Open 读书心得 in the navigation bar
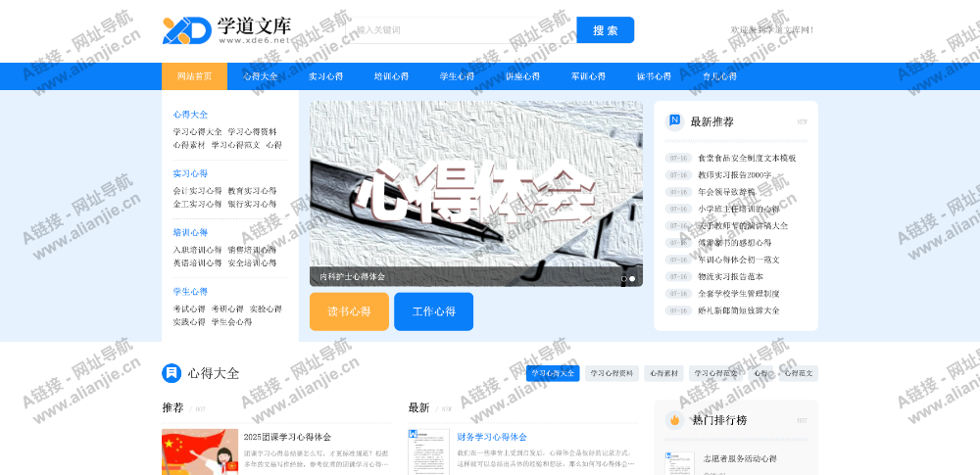This screenshot has height=475, width=980. pyautogui.click(x=654, y=76)
